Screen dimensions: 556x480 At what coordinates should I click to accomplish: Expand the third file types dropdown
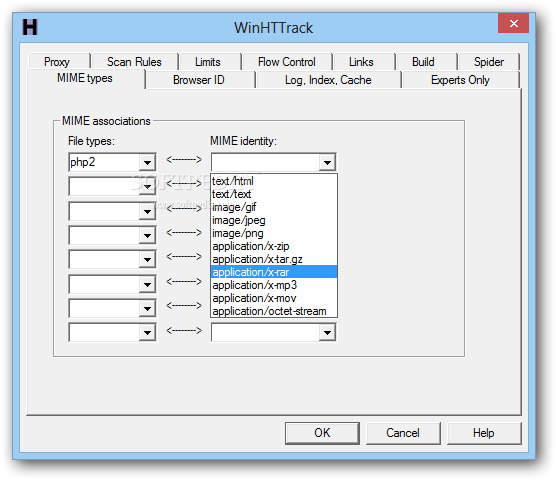click(147, 211)
